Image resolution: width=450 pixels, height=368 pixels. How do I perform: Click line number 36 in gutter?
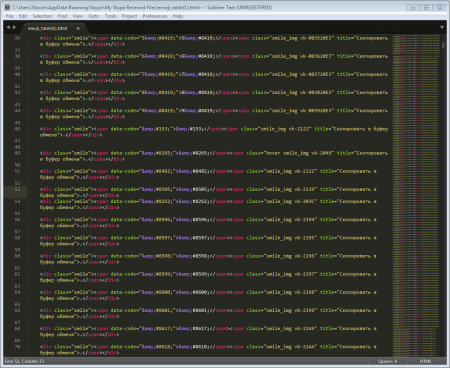click(x=17, y=38)
